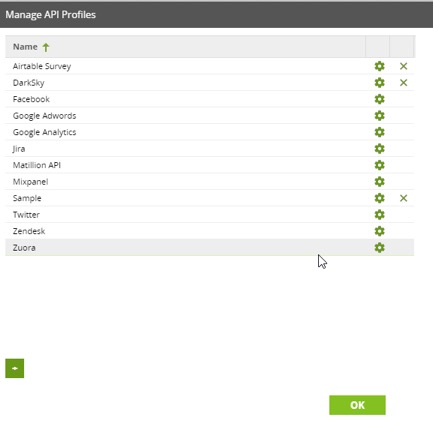Screen dimensions: 433x421
Task: Open Mixpanel profile gear settings
Action: click(x=379, y=182)
